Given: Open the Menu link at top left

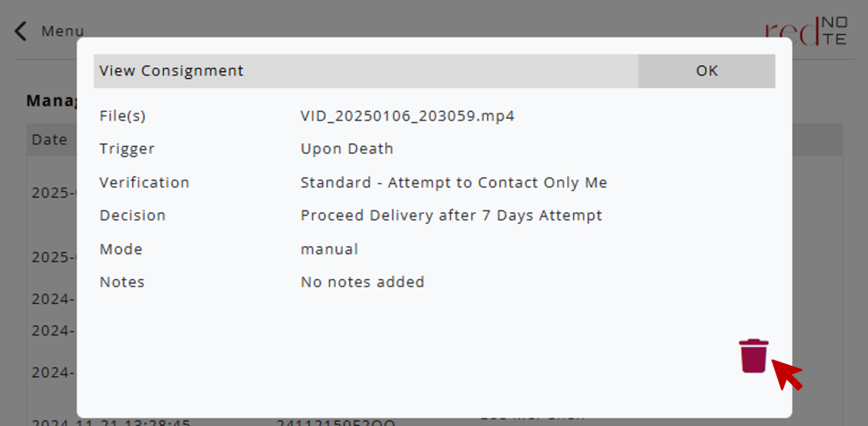Looking at the screenshot, I should pyautogui.click(x=63, y=31).
